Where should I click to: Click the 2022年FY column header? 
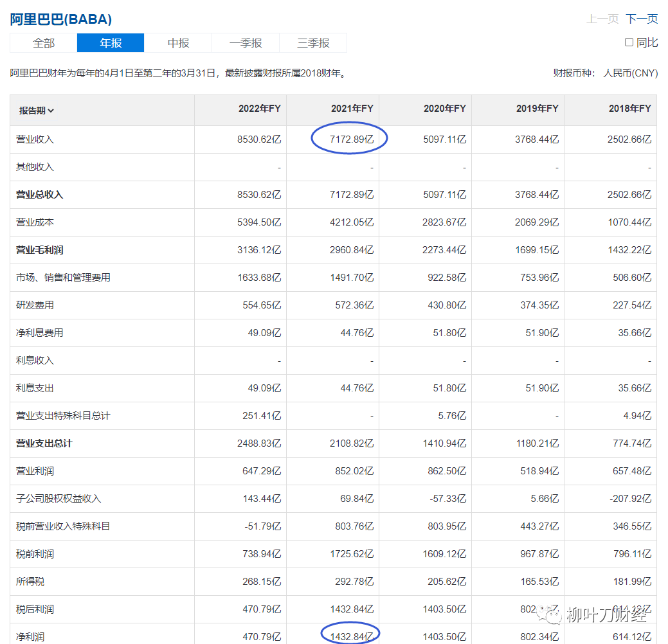[260, 109]
